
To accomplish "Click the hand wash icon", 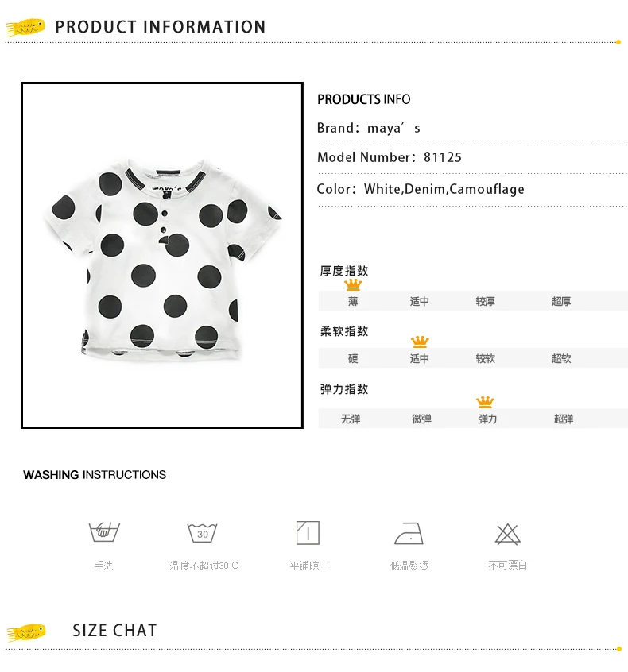I will 104,532.
